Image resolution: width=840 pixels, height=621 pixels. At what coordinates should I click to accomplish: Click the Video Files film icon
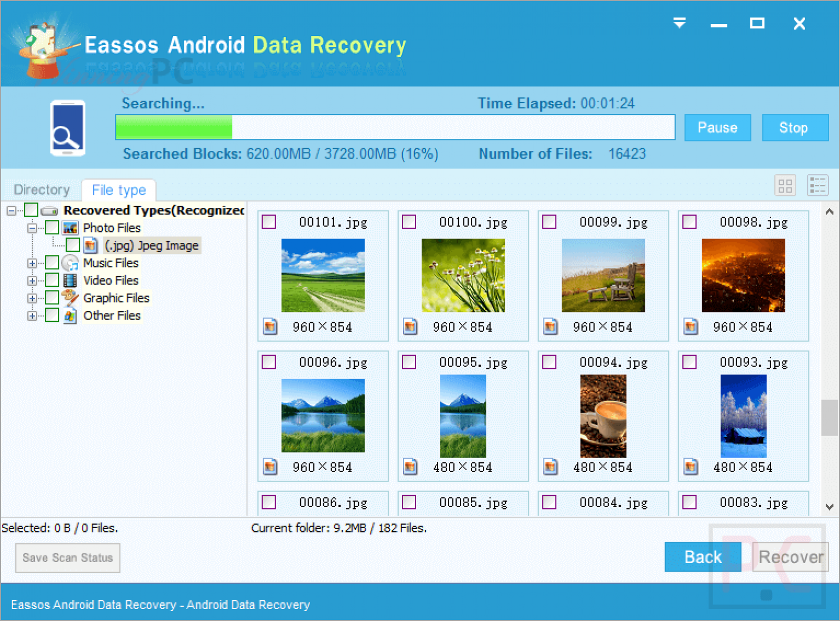pos(70,281)
